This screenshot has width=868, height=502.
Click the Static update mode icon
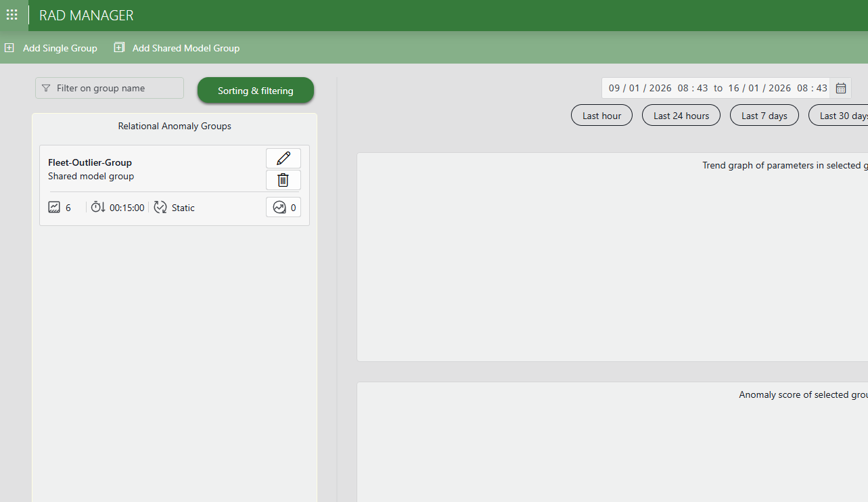coord(160,208)
